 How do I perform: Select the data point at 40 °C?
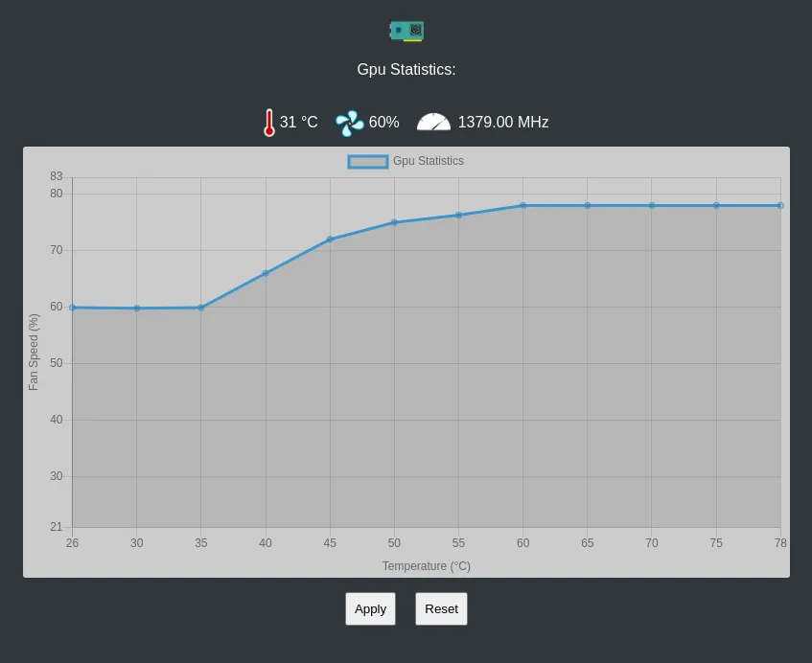pos(266,273)
